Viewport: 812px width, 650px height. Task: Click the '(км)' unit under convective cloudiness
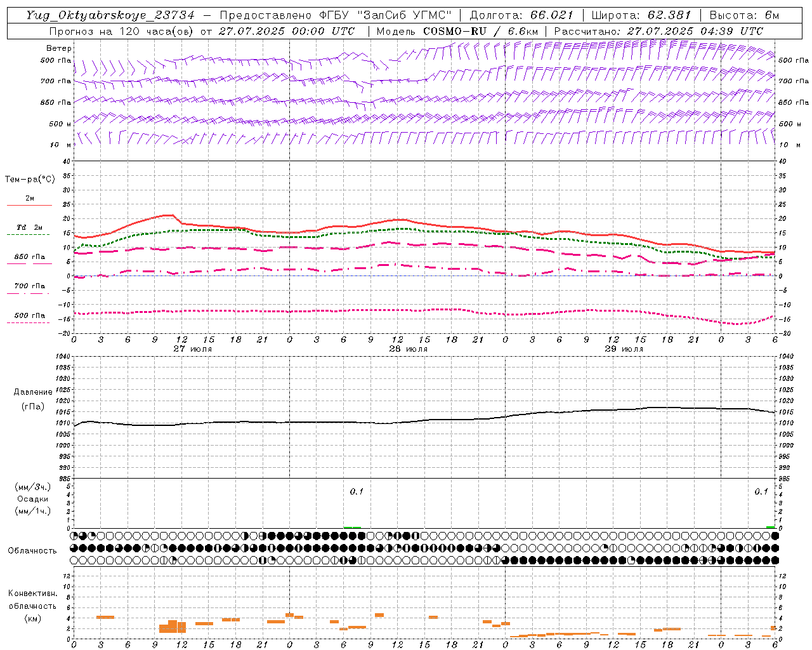(x=32, y=618)
